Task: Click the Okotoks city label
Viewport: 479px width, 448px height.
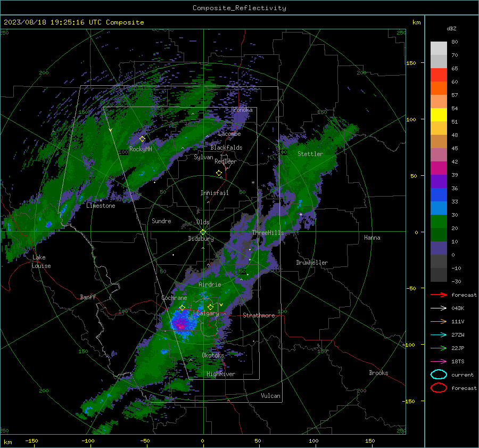Action: coord(213,355)
